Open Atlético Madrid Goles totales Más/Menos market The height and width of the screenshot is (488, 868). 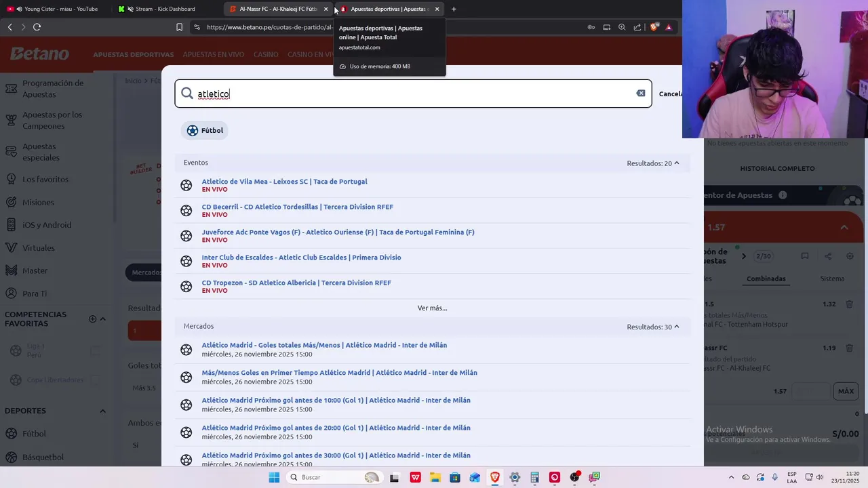point(324,345)
